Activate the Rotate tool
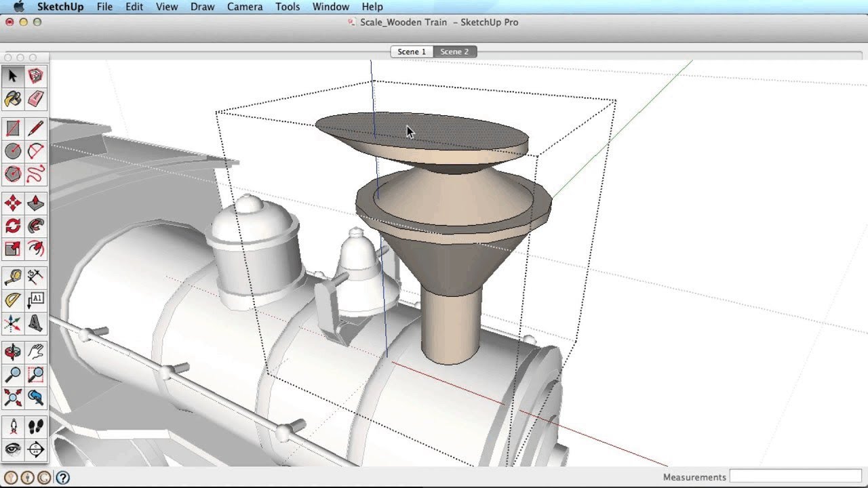The height and width of the screenshot is (488, 868). tap(13, 226)
